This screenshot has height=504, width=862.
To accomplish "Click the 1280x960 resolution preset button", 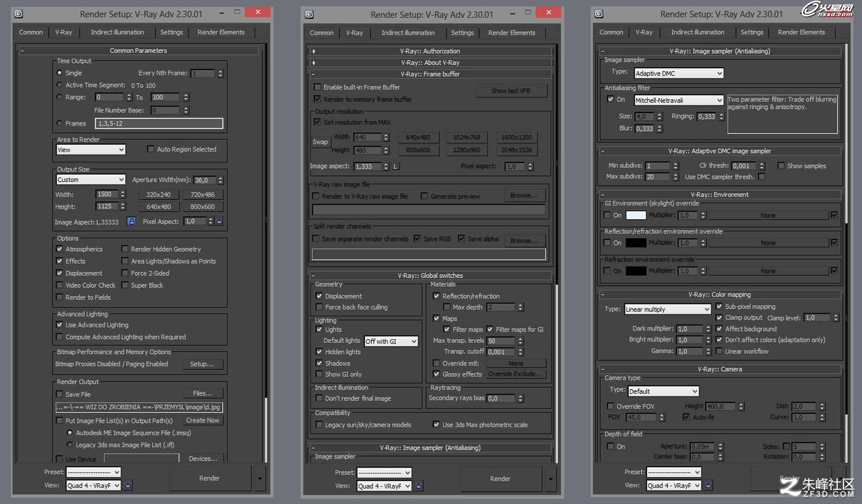I will (x=465, y=150).
